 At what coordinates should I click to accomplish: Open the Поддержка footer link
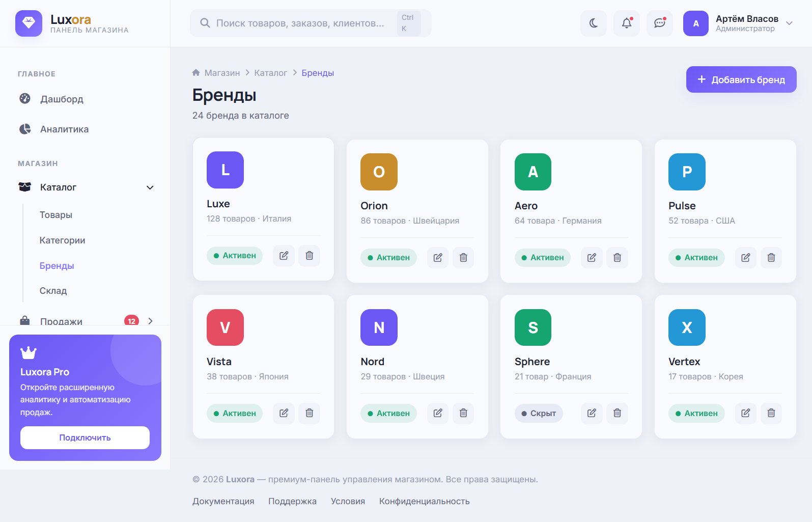tap(293, 501)
